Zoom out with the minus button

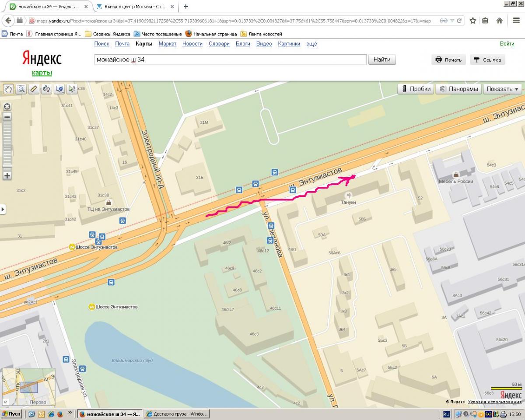(7, 117)
